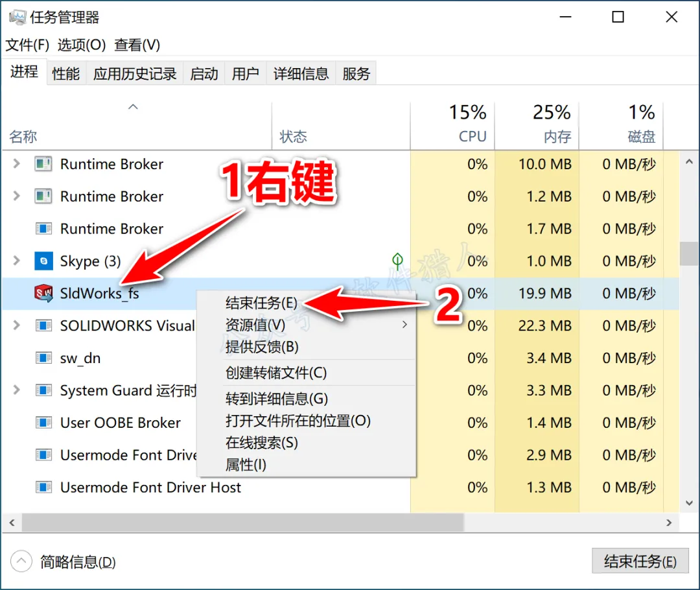Click the SOLIDWORKS Visual process icon
The width and height of the screenshot is (700, 590).
click(x=43, y=325)
